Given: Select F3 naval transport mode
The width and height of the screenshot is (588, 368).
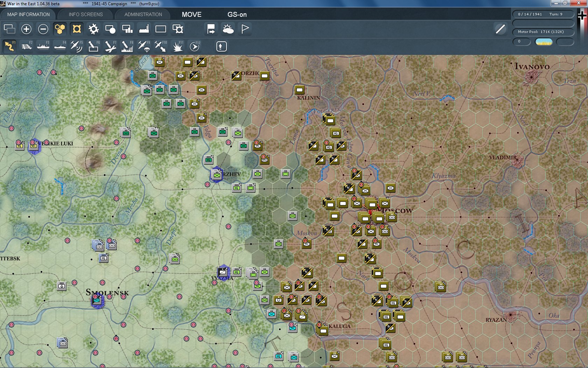Looking at the screenshot, I should 43,46.
